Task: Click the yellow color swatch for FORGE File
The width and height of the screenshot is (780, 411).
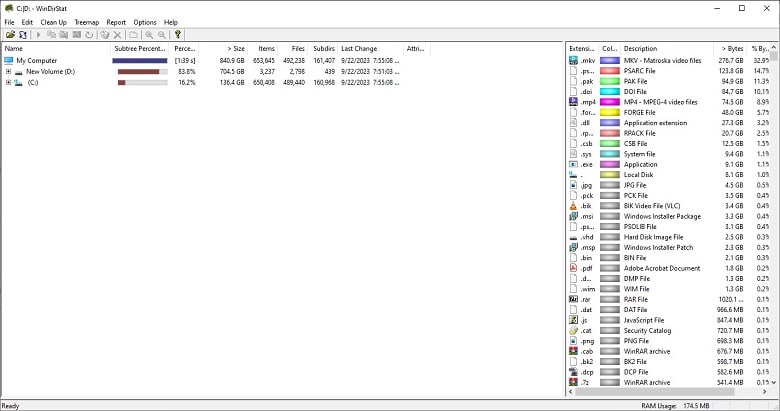Action: [x=609, y=112]
